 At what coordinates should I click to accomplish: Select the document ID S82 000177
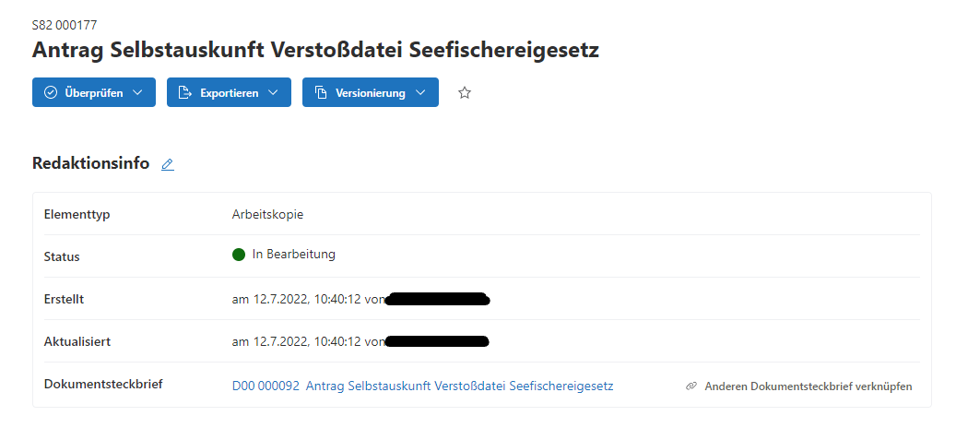click(64, 25)
